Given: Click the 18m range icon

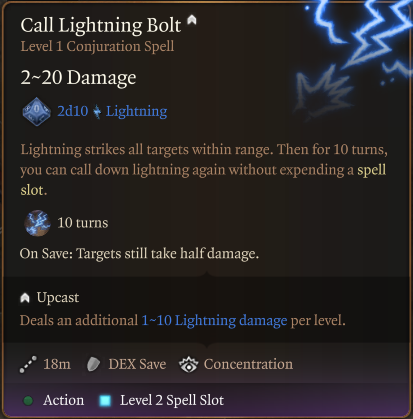Looking at the screenshot, I should [28, 364].
